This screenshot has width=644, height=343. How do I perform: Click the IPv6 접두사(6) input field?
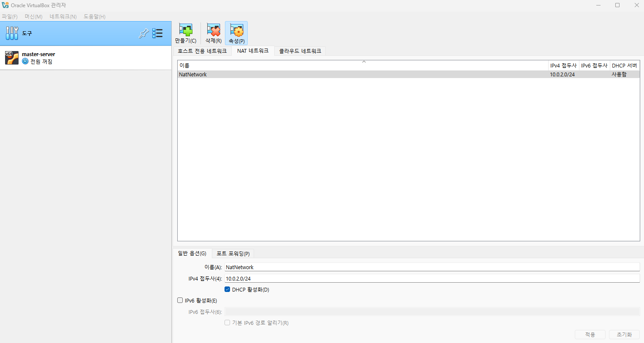pyautogui.click(x=432, y=312)
